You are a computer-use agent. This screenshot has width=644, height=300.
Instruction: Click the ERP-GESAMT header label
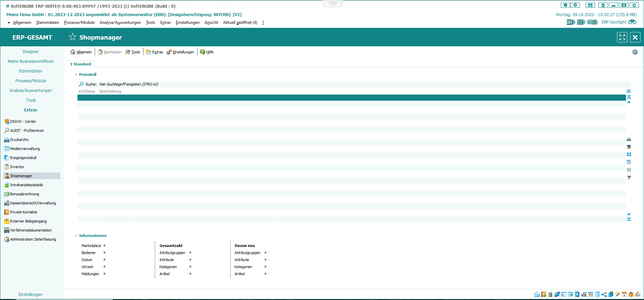(x=32, y=37)
